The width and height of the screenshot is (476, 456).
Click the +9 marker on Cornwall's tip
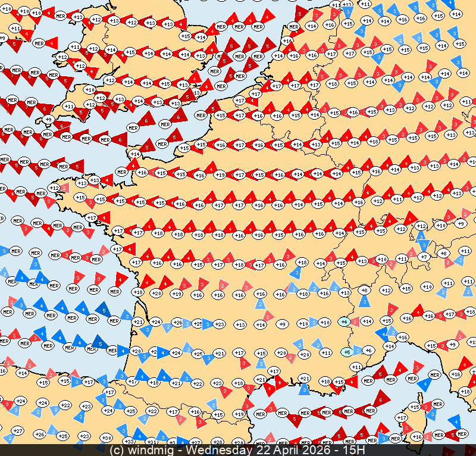pos(48,119)
